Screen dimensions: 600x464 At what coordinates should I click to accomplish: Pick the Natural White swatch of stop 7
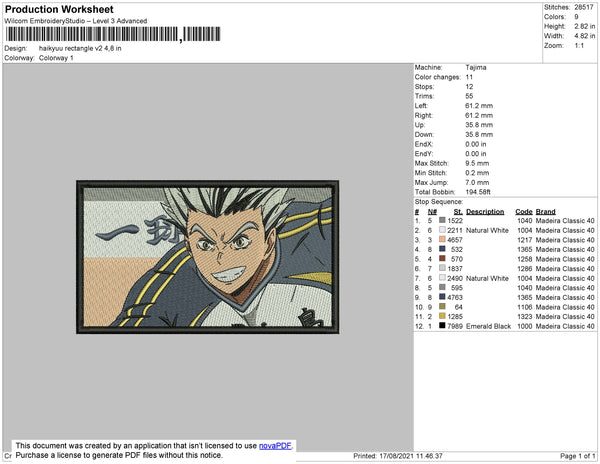[442, 278]
